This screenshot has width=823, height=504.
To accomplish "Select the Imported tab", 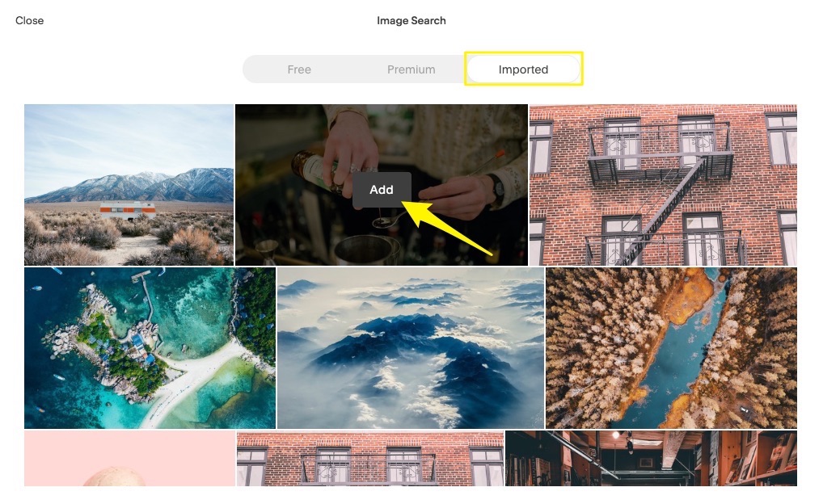I will 523,69.
